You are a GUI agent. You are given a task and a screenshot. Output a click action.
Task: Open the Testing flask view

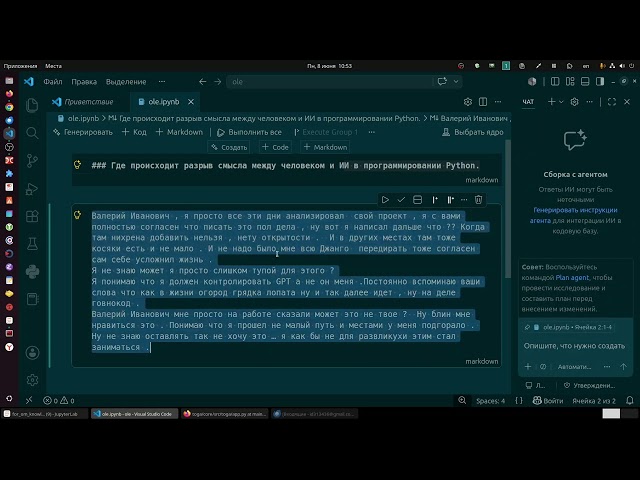(x=32, y=244)
